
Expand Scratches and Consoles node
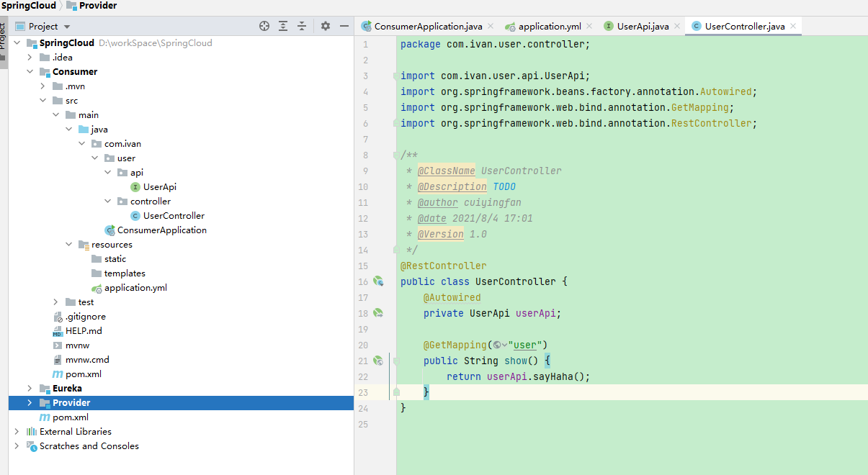pyautogui.click(x=17, y=446)
